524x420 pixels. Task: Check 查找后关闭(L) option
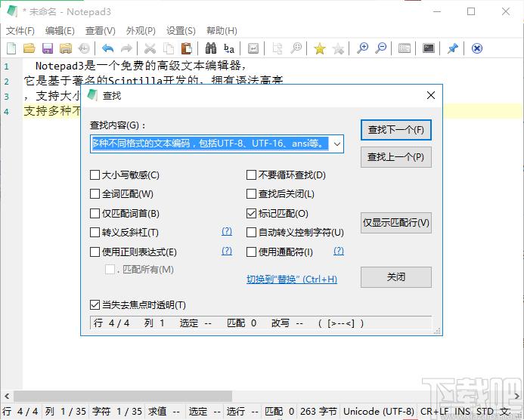(251, 194)
